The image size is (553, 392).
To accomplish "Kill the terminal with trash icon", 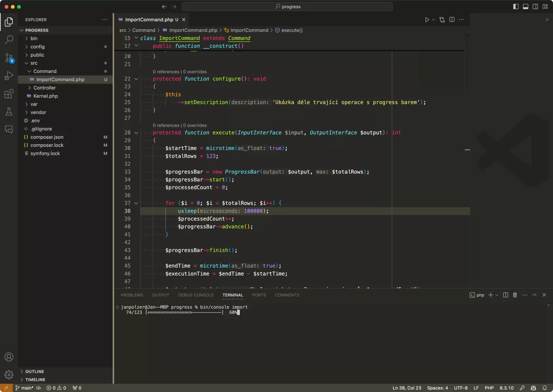I will [x=515, y=295].
